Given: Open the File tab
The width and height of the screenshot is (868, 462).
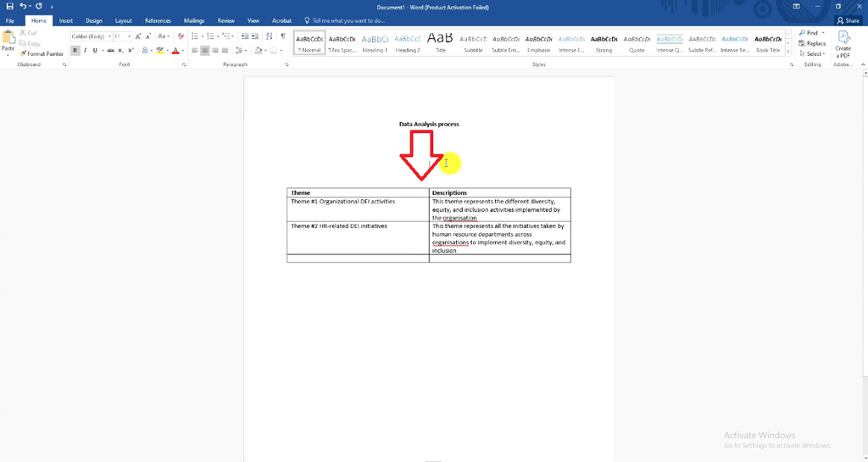Looking at the screenshot, I should coord(10,20).
